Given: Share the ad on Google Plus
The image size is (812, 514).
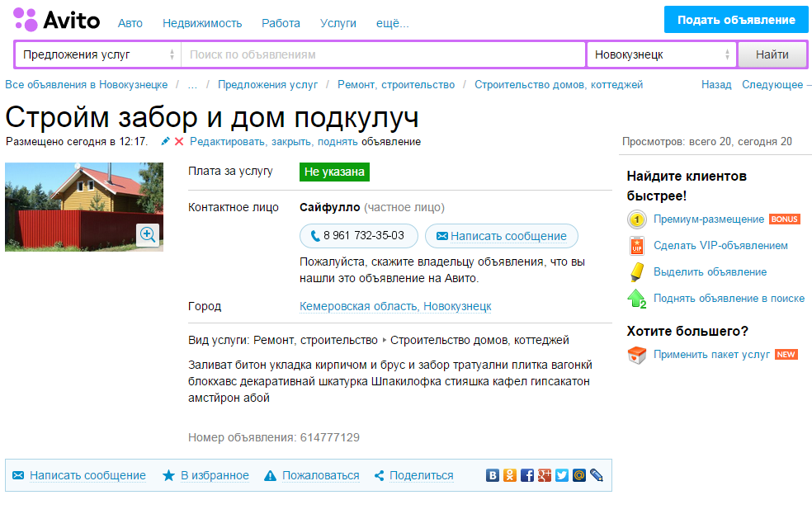Looking at the screenshot, I should (x=545, y=475).
